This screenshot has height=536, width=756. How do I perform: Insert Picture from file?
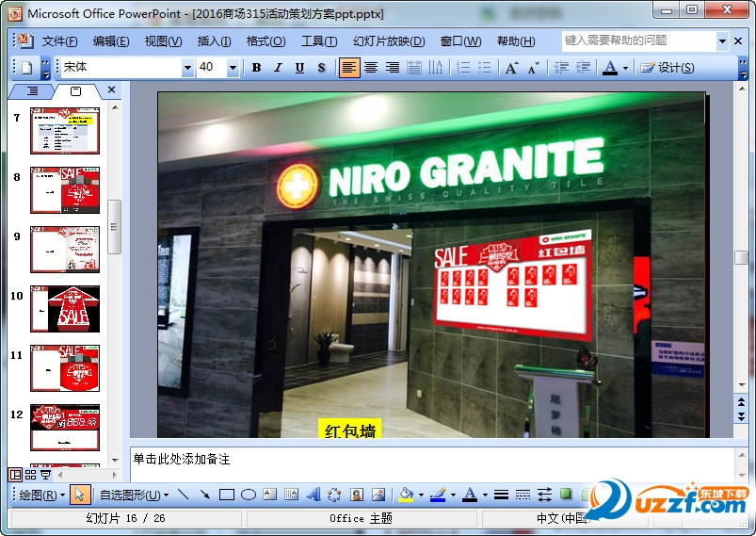click(x=378, y=495)
